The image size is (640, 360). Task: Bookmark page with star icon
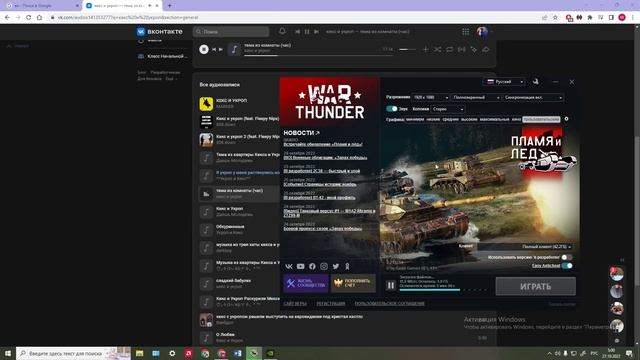555,18
